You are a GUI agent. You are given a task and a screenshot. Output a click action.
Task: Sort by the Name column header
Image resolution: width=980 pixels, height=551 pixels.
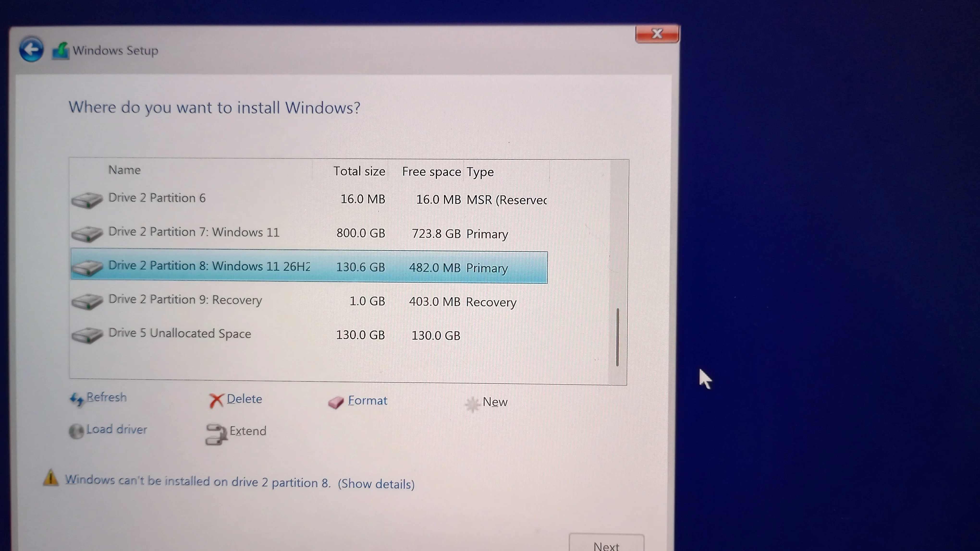[124, 170]
